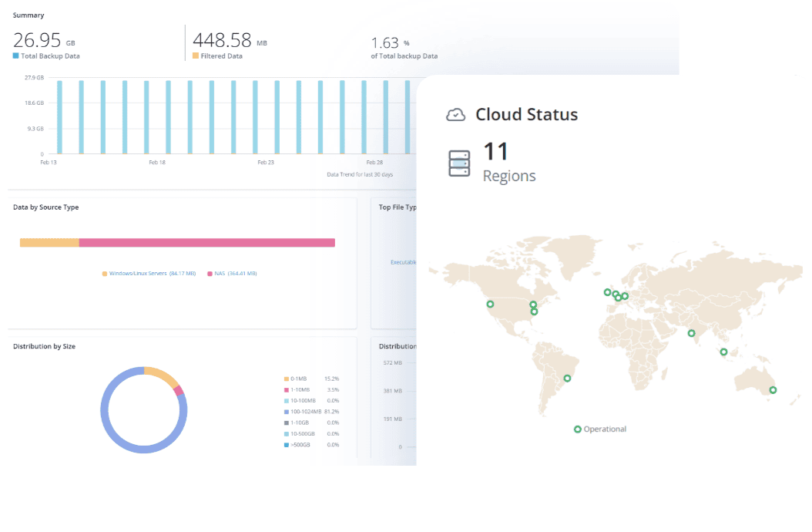Select the Australia region marker
Screen dimensions: 812x532
(773, 390)
